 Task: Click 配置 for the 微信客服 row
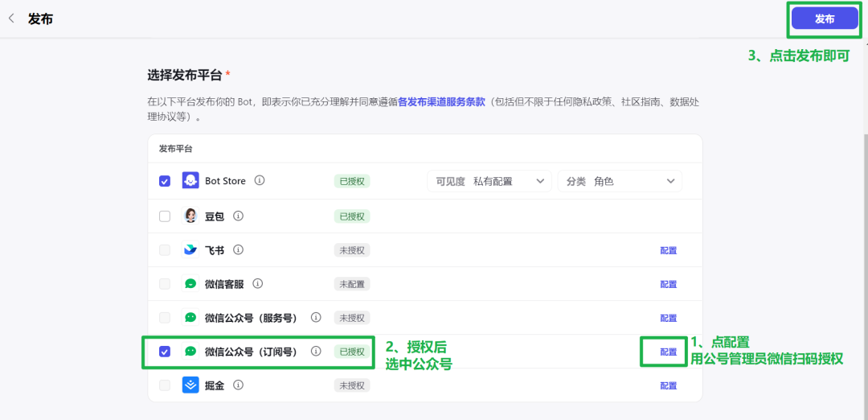(668, 284)
